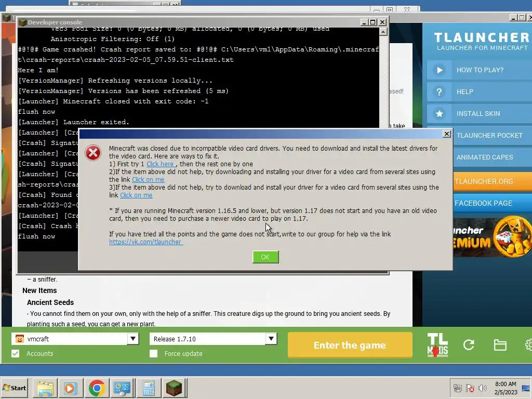The image size is (532, 399).
Task: Open the Calculator taskbar icon
Action: [148, 388]
